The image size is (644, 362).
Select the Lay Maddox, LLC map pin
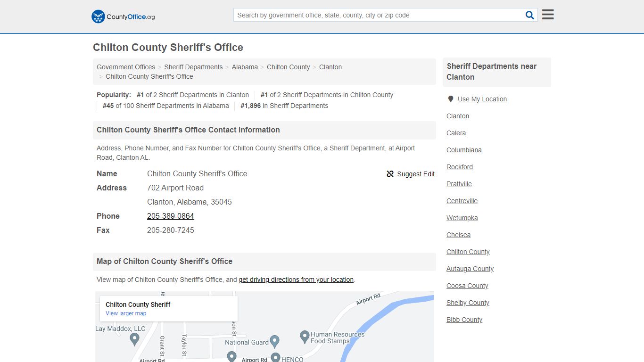click(135, 339)
